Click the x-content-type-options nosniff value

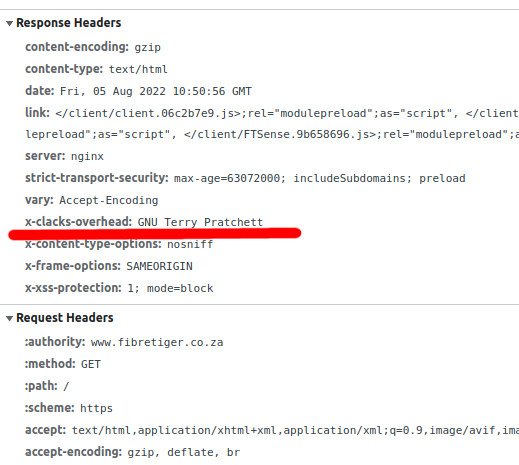[190, 244]
